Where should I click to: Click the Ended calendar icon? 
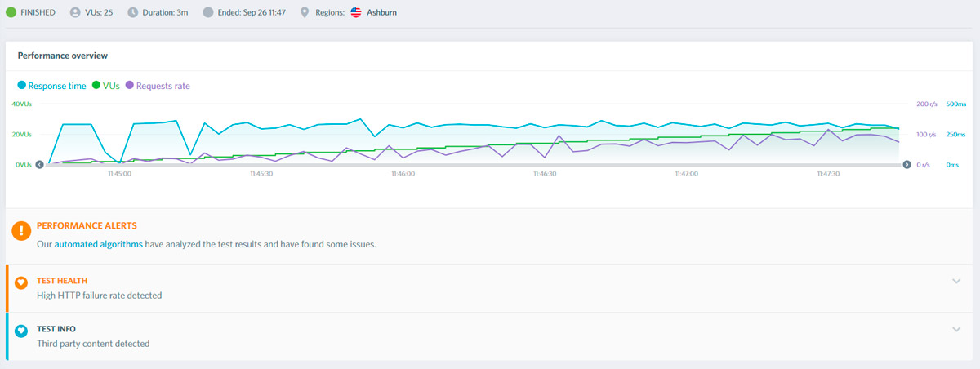tap(207, 12)
